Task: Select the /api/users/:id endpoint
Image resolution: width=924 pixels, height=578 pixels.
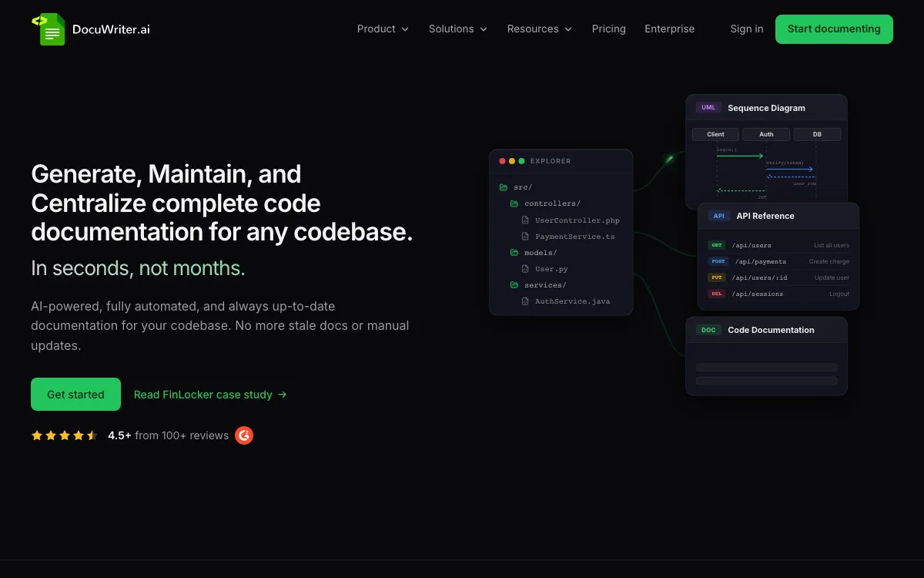Action: 760,277
